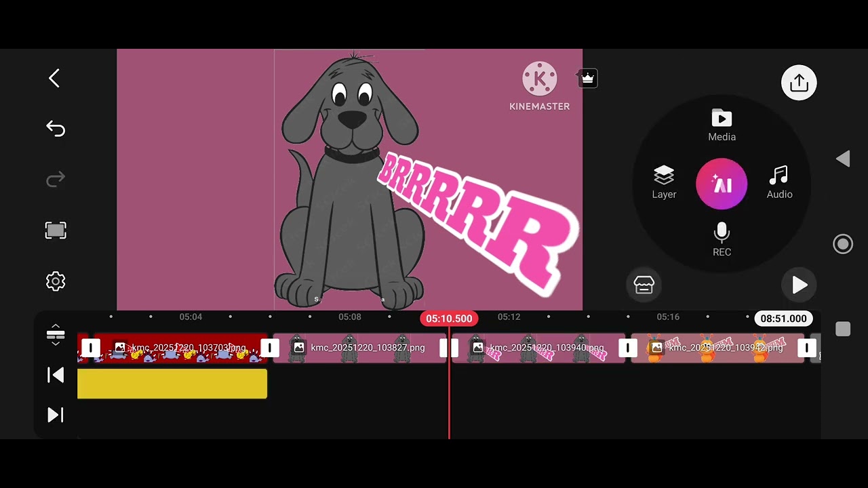Screen dimensions: 868x488
Task: Tap transition between 103703 and 103827 clips
Action: click(x=270, y=348)
